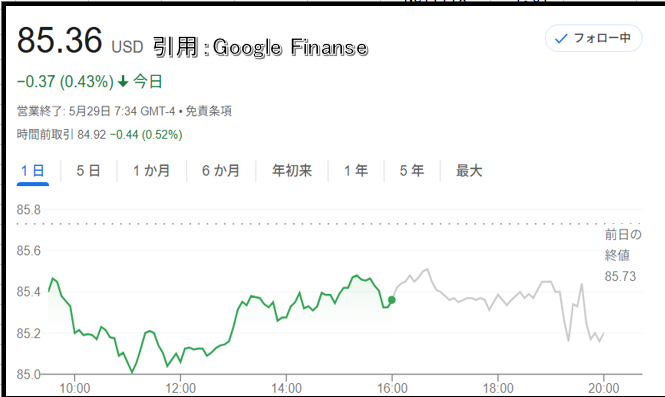Click the gray after-hours line near 18:00
665x397 pixels.
click(498, 295)
